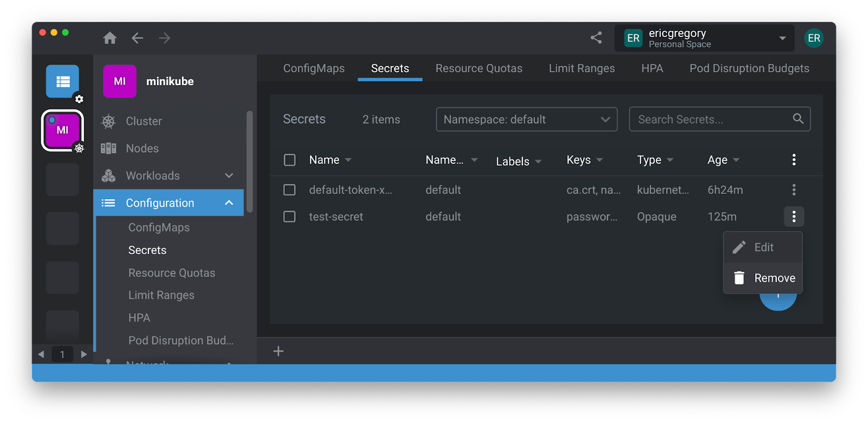
Task: Open the three-dot menu for default-token row
Action: tap(794, 190)
